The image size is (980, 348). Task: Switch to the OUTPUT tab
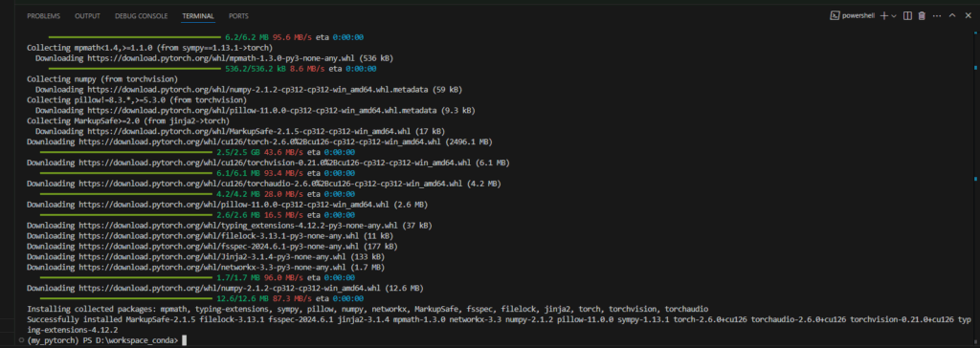(x=87, y=16)
